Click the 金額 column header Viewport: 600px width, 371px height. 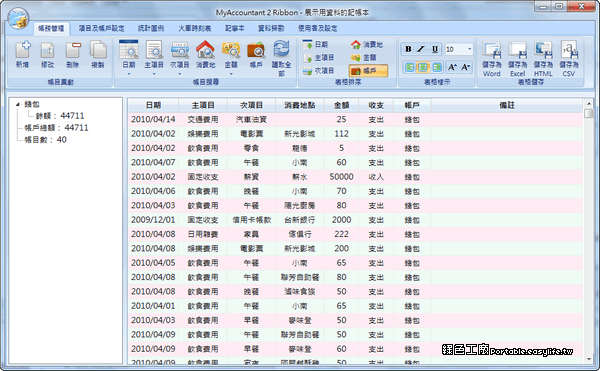click(341, 105)
